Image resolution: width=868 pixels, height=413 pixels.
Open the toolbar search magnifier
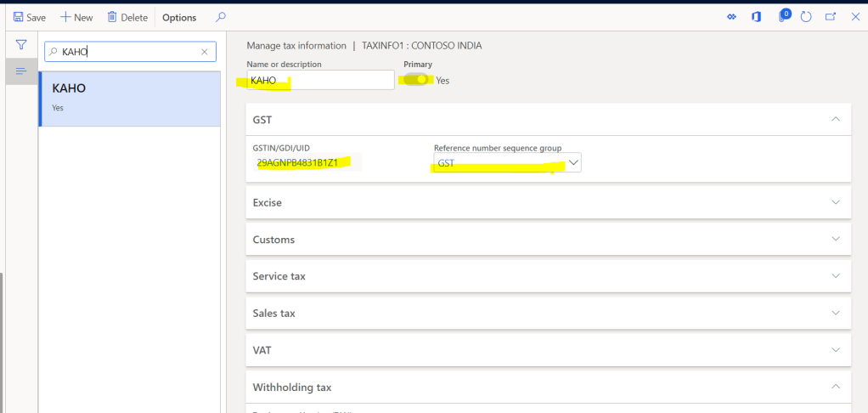coord(221,17)
